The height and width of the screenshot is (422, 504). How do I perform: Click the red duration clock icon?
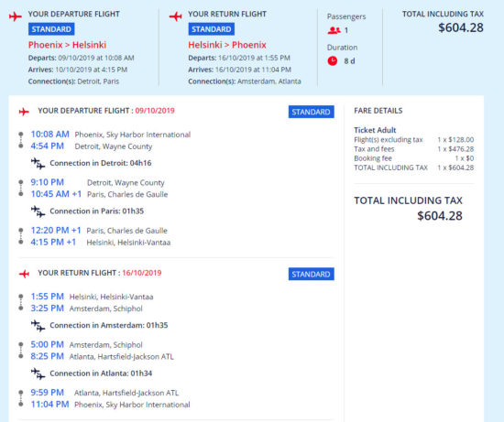click(333, 60)
